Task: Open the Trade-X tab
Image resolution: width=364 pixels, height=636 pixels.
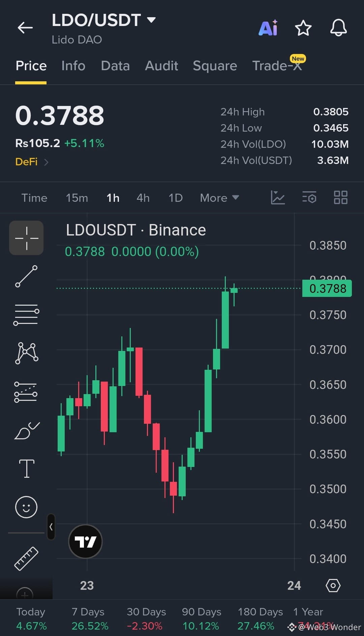Action: (x=277, y=66)
